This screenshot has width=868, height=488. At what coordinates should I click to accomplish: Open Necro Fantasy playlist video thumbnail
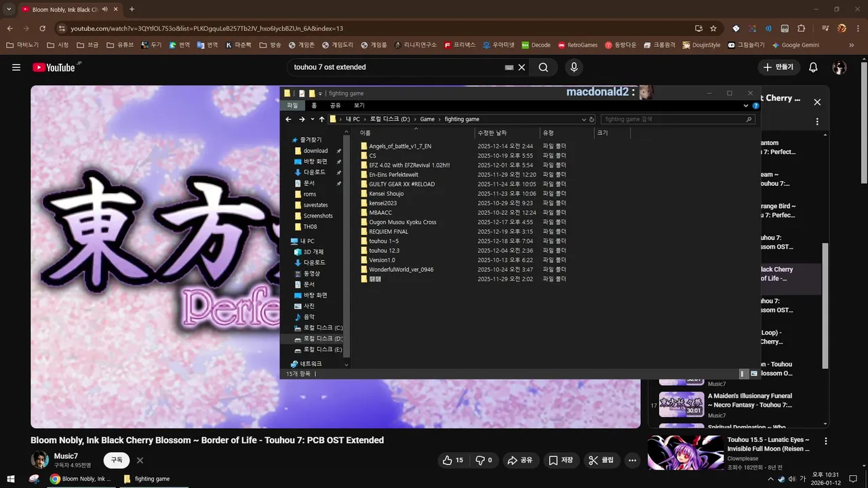tap(682, 404)
